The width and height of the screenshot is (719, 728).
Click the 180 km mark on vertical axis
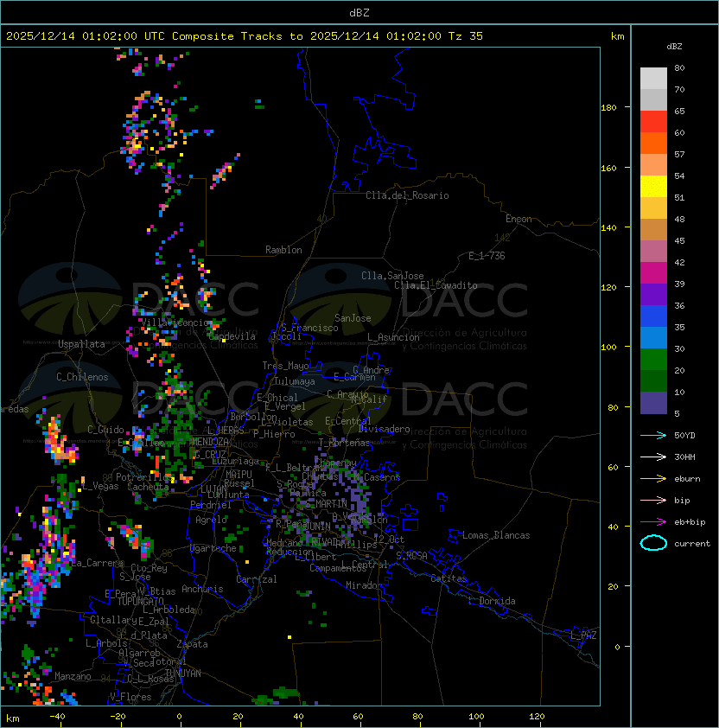click(608, 108)
